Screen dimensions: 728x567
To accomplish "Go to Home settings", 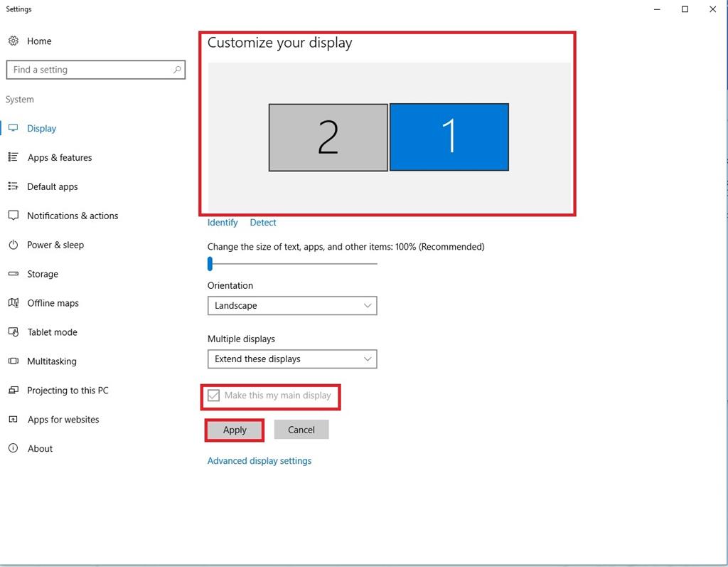I will point(40,41).
